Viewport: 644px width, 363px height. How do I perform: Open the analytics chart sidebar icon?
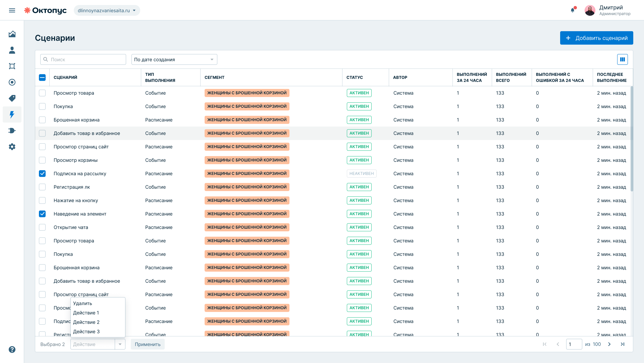point(12,34)
